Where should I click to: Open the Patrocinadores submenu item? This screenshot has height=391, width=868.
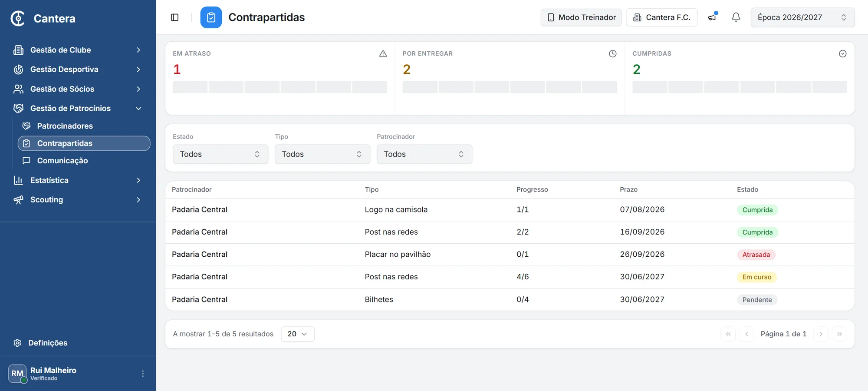tap(84, 126)
